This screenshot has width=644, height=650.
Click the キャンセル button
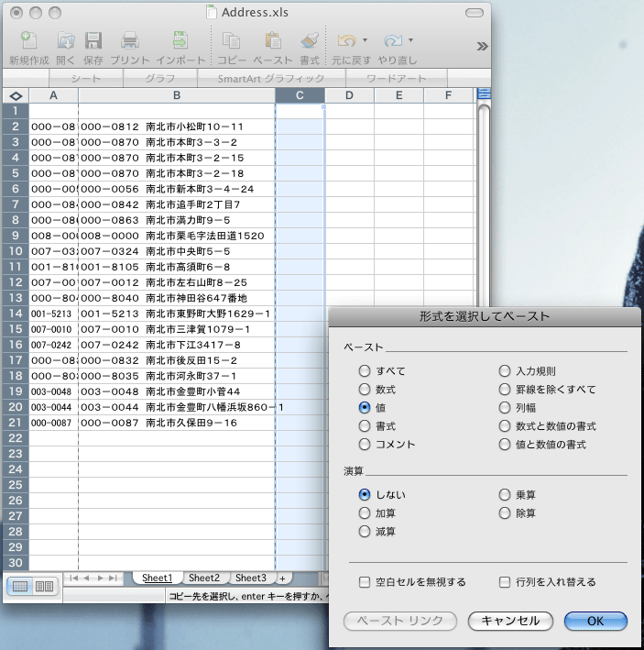(510, 621)
